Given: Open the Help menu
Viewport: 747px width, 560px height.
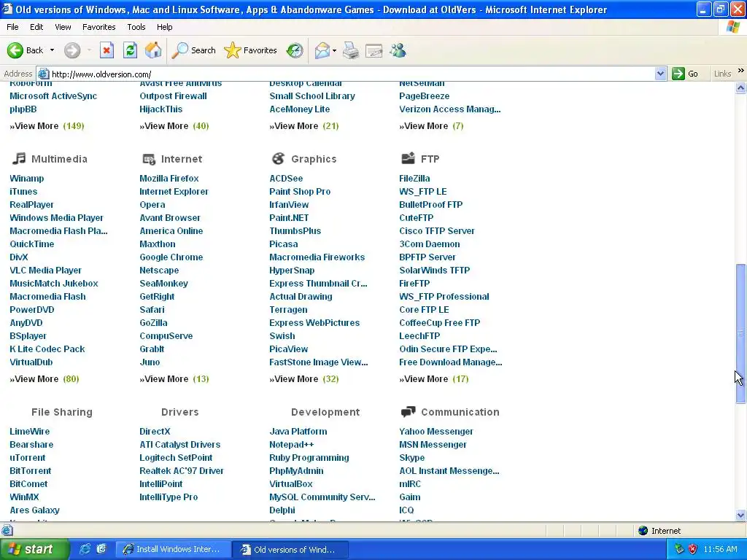Looking at the screenshot, I should [x=164, y=27].
